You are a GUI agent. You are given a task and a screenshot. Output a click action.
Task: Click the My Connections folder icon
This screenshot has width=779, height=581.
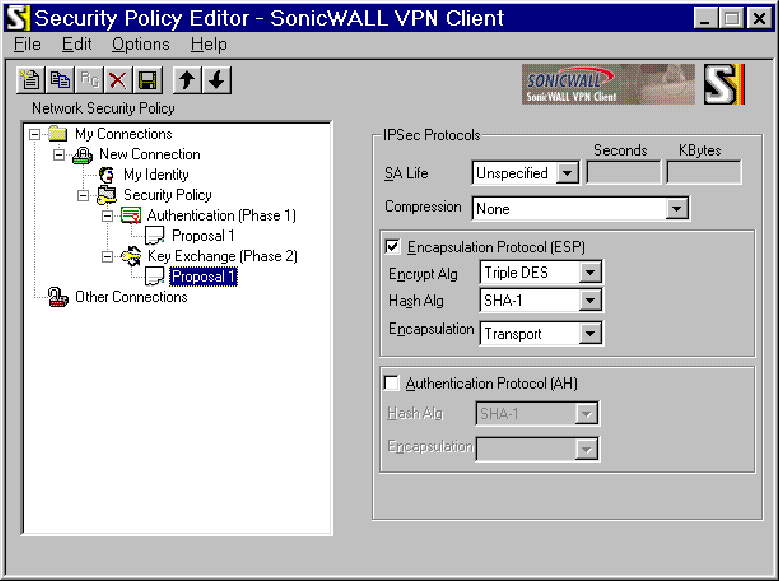point(58,134)
